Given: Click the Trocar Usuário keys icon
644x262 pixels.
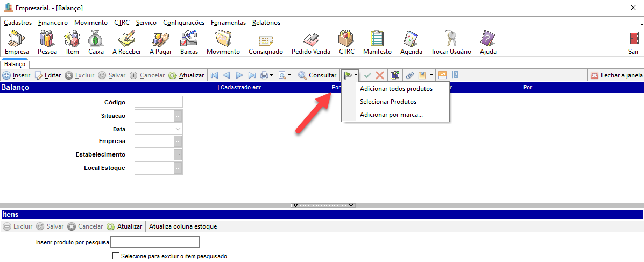Looking at the screenshot, I should click(451, 42).
